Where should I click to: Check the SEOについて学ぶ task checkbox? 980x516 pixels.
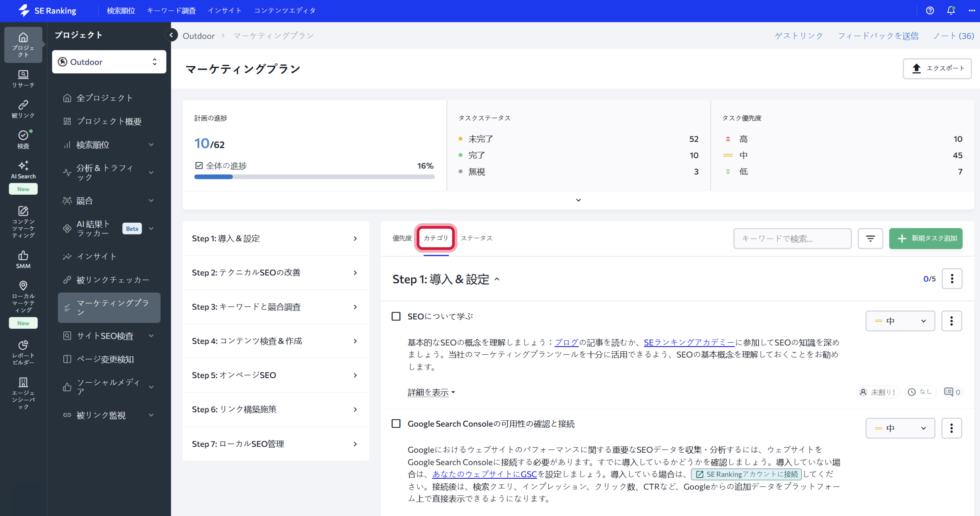coord(396,316)
